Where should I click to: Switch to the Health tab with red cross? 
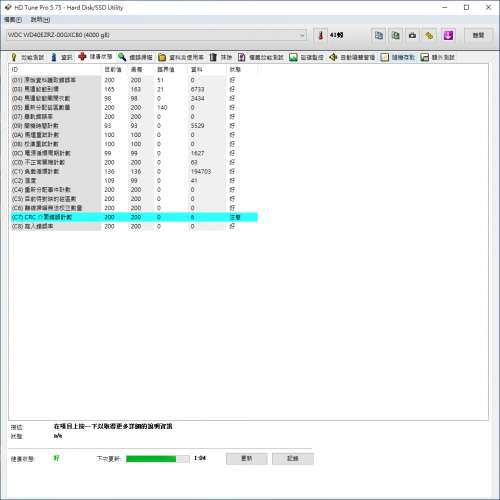click(95, 57)
